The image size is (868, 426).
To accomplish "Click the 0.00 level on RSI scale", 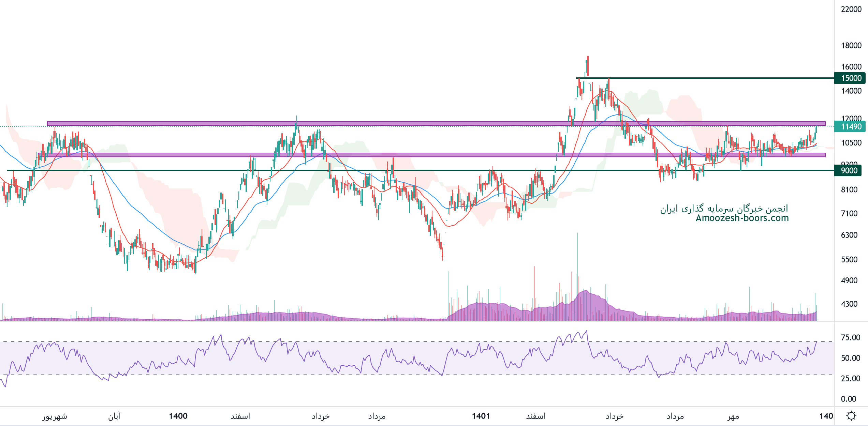I will (x=848, y=399).
